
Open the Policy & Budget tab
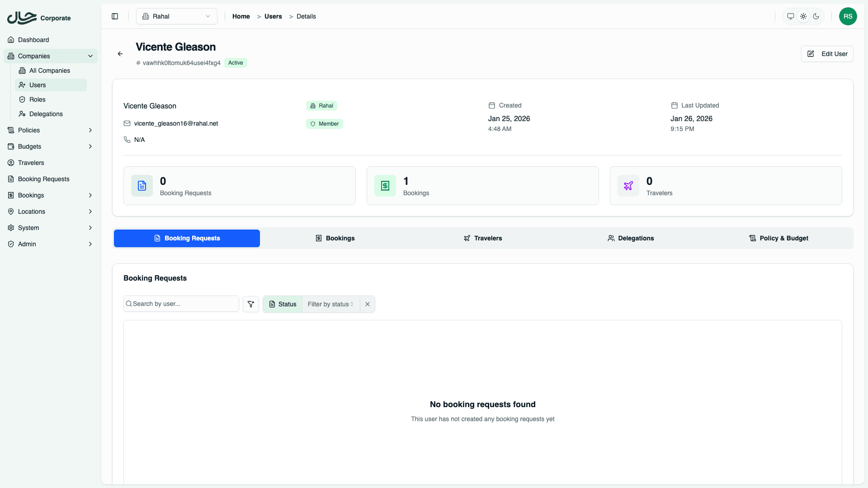pos(778,238)
